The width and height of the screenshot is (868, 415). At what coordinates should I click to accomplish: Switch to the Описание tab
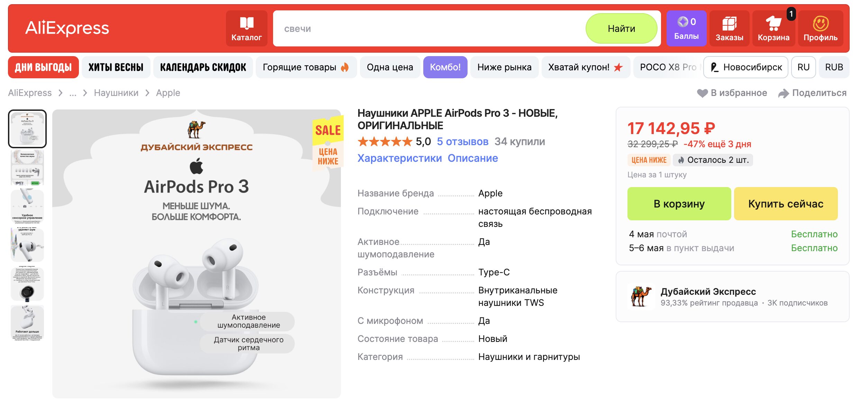point(473,158)
